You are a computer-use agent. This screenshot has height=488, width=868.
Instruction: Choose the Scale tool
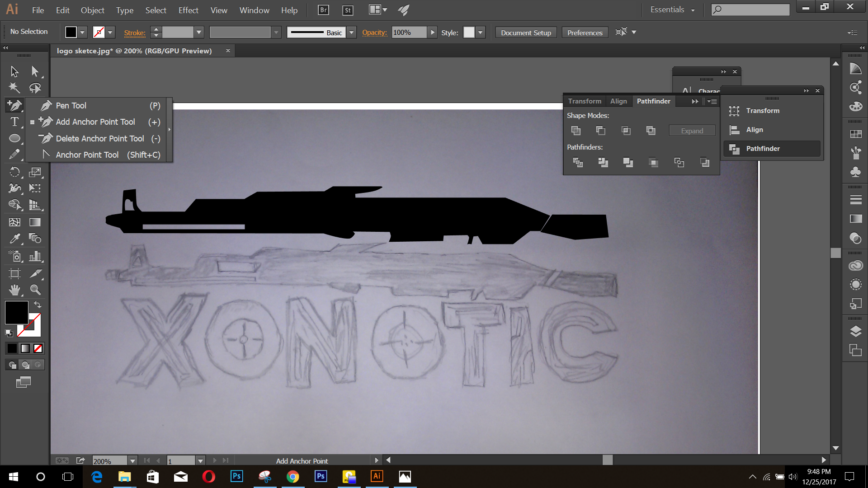(x=35, y=172)
